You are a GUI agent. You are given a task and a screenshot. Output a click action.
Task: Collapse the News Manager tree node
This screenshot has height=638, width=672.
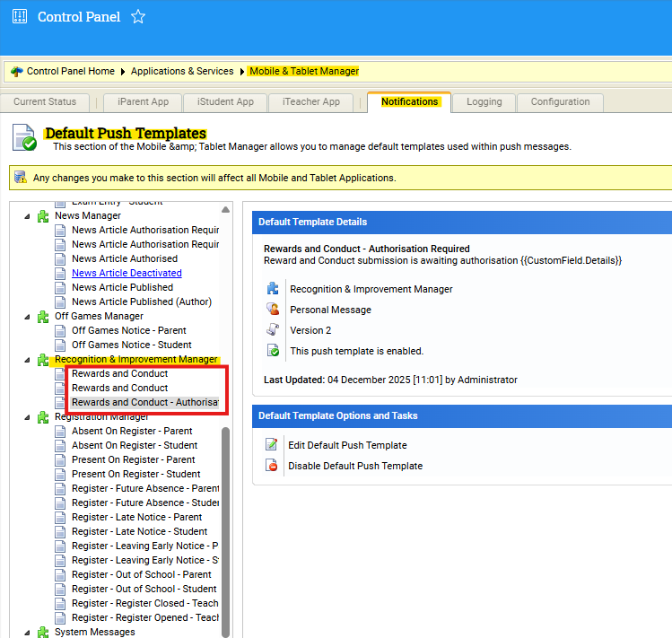click(27, 216)
